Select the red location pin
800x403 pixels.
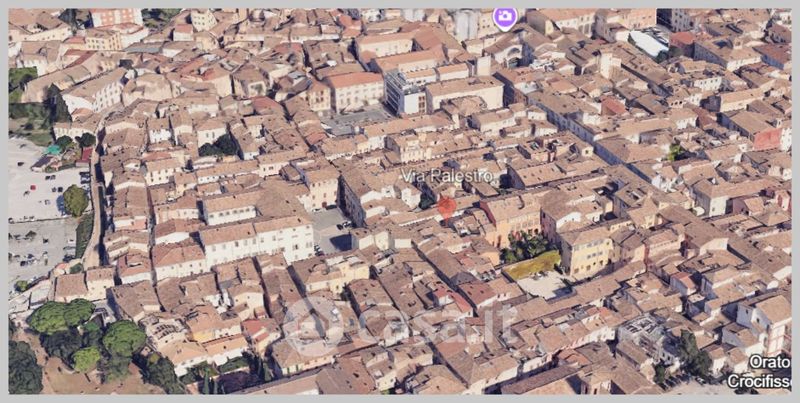click(x=446, y=206)
